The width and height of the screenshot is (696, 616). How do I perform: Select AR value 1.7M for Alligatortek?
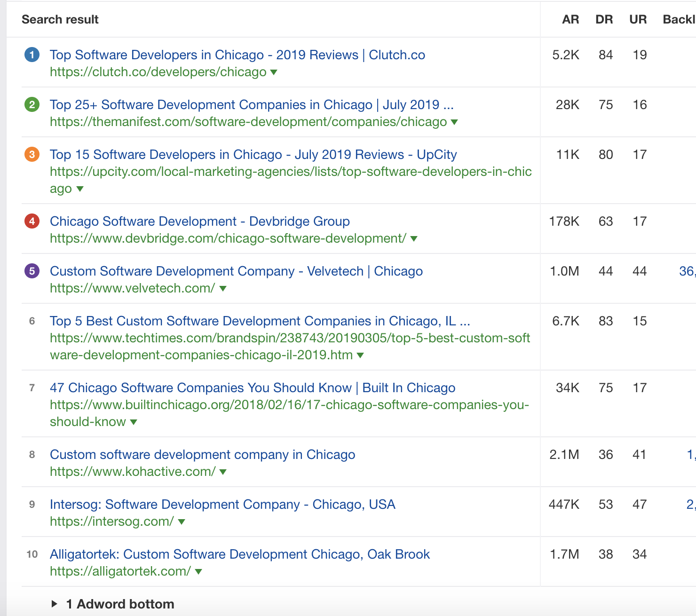(x=565, y=554)
